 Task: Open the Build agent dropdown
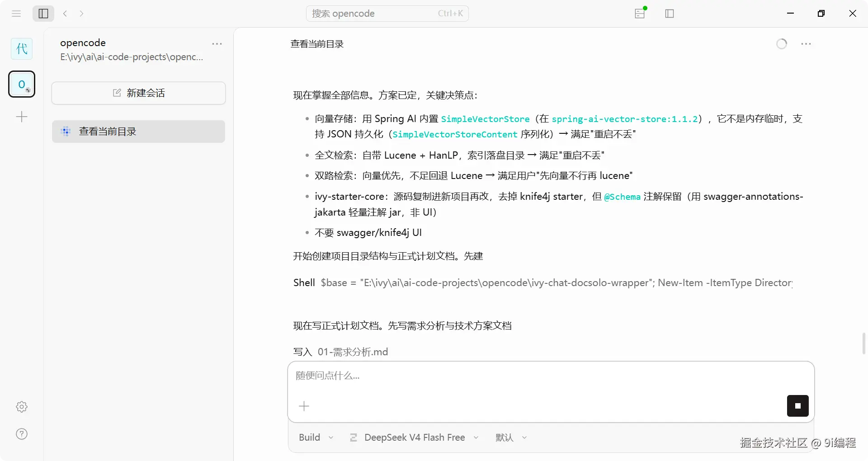[x=316, y=437]
